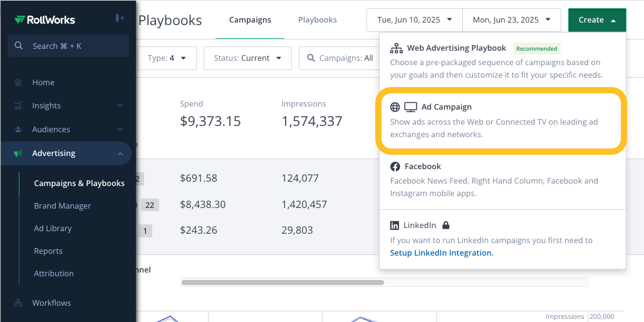Click the Facebook logo icon
This screenshot has width=644, height=322.
(395, 167)
